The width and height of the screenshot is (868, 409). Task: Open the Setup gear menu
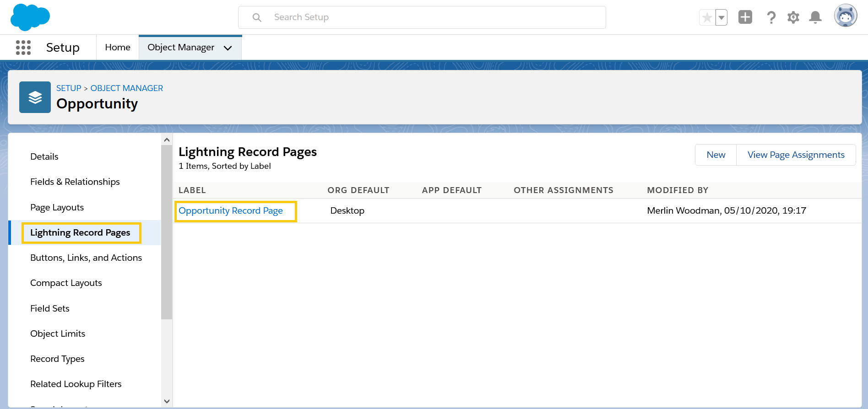(793, 17)
